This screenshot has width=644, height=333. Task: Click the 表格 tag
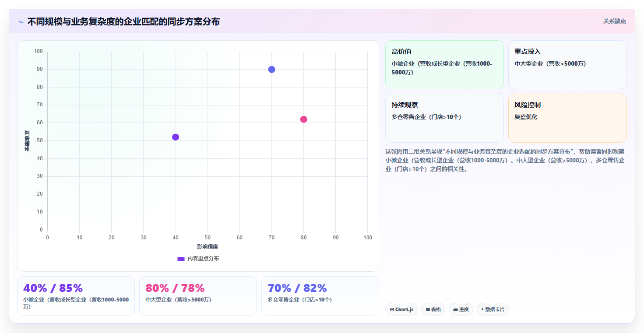(433, 309)
